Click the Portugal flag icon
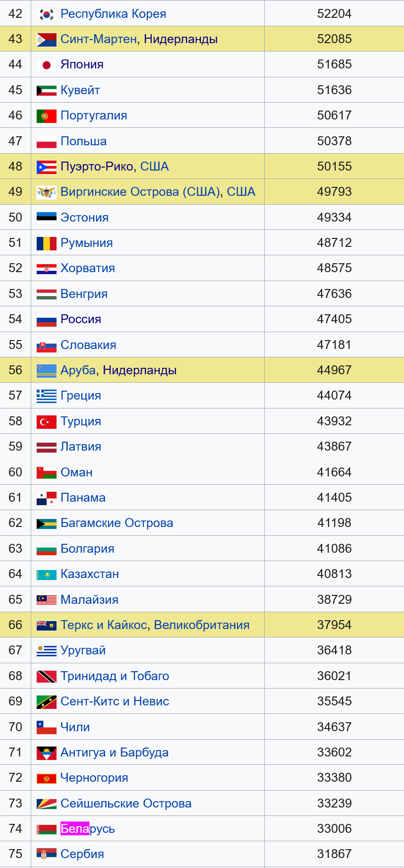 coord(47,116)
